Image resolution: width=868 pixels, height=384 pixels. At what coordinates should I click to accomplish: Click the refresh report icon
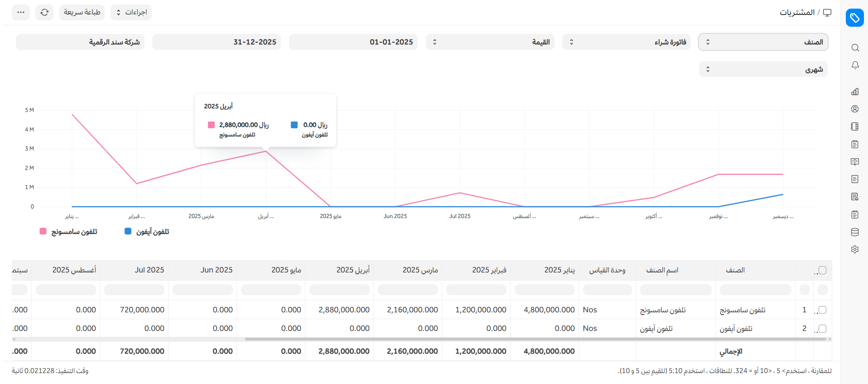(x=44, y=12)
